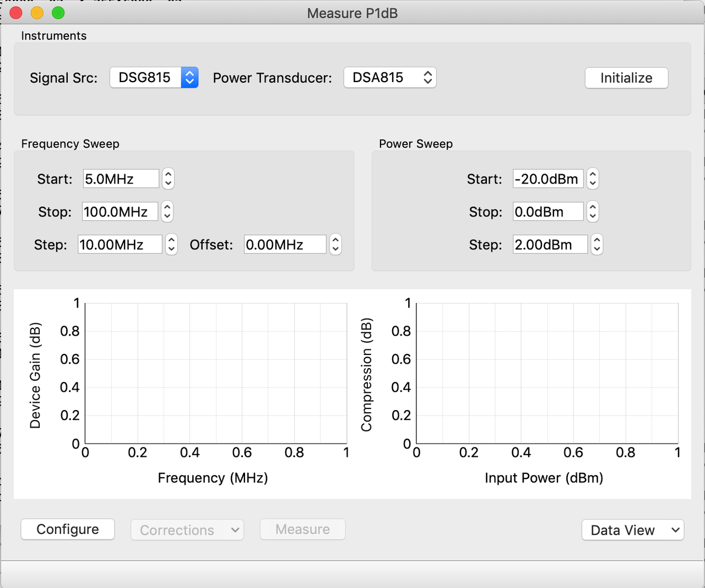The height and width of the screenshot is (588, 705).
Task: Click the Compression vs Input Power plot
Action: pyautogui.click(x=547, y=373)
